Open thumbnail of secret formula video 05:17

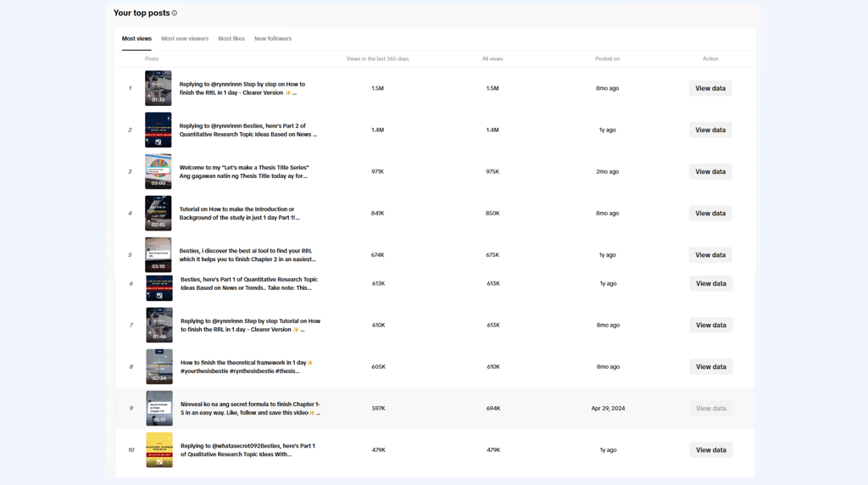[159, 408]
